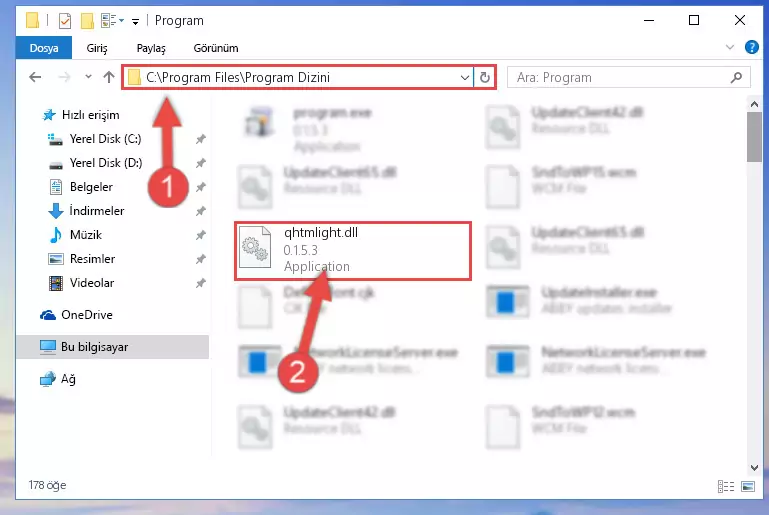Open the Dosya file menu tab
769x515 pixels.
click(x=44, y=48)
